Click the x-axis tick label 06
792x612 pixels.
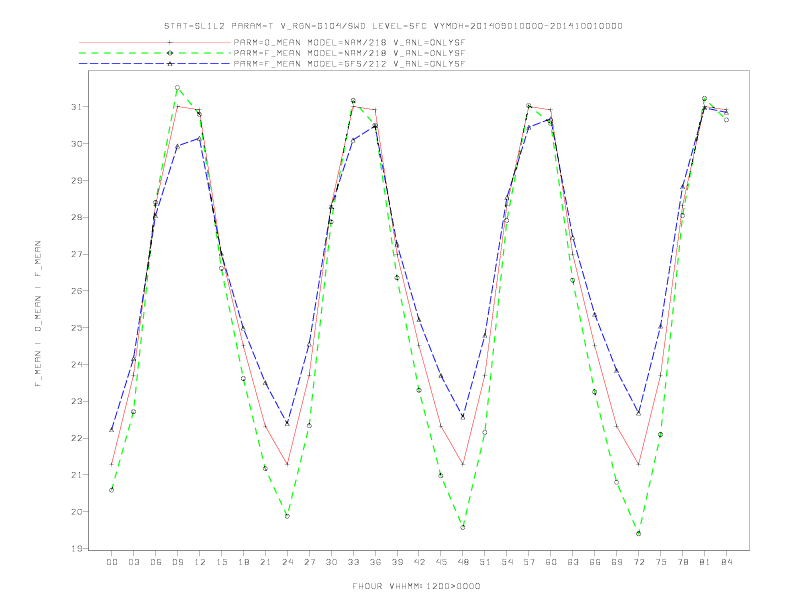click(156, 562)
